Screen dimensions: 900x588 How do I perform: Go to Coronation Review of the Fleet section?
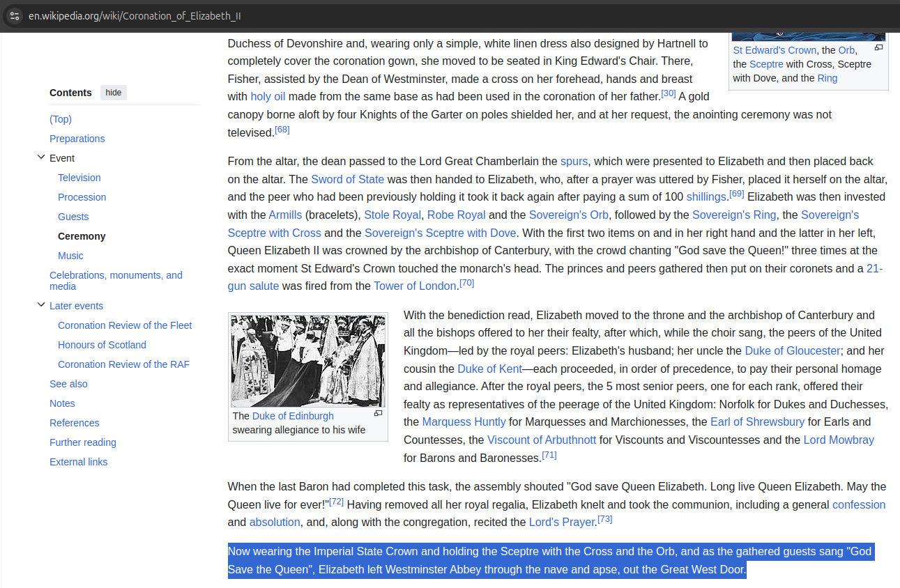pyautogui.click(x=125, y=325)
